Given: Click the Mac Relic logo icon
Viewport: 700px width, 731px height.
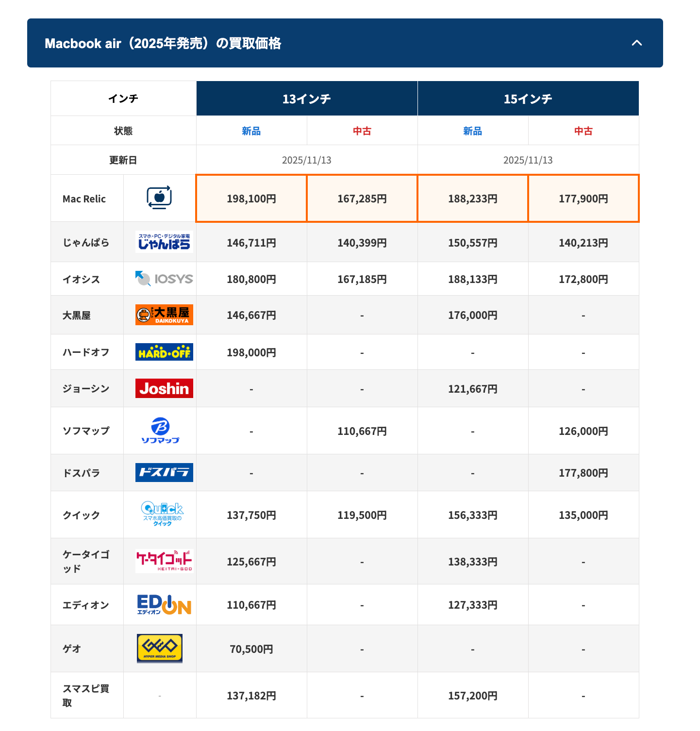Looking at the screenshot, I should (159, 198).
